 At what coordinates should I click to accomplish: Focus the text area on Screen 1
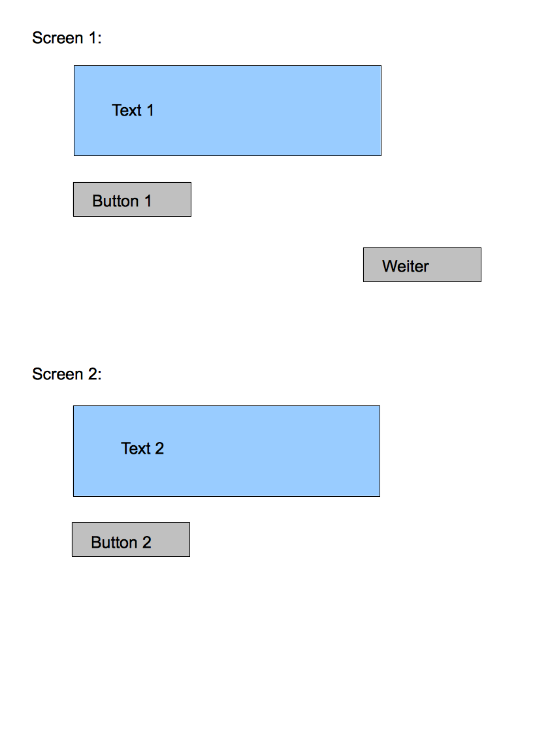[227, 111]
